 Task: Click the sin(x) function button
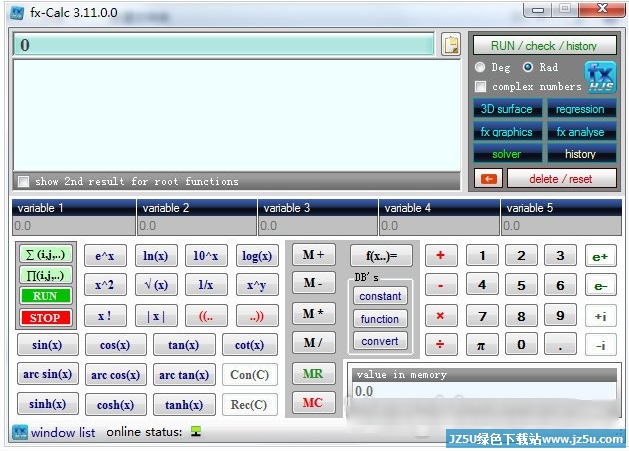(x=47, y=345)
